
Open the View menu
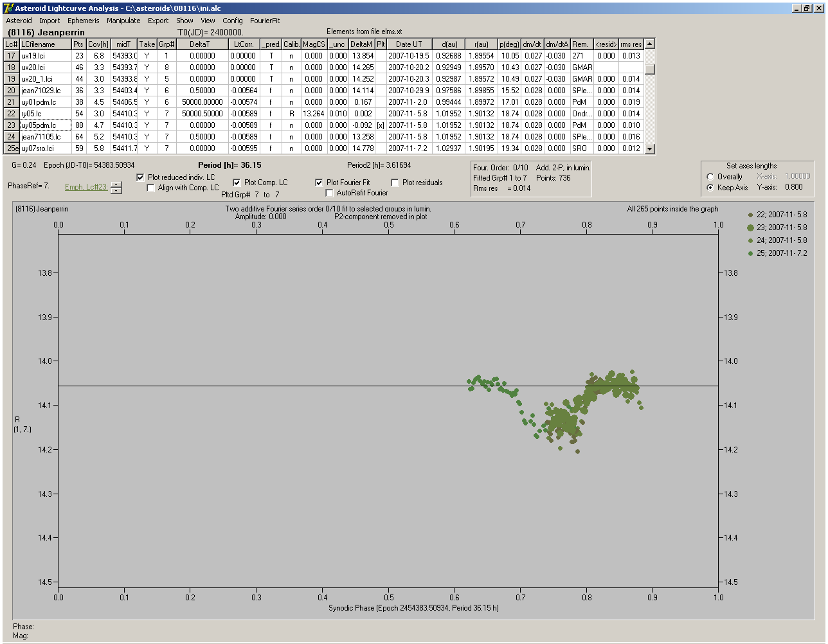click(208, 21)
